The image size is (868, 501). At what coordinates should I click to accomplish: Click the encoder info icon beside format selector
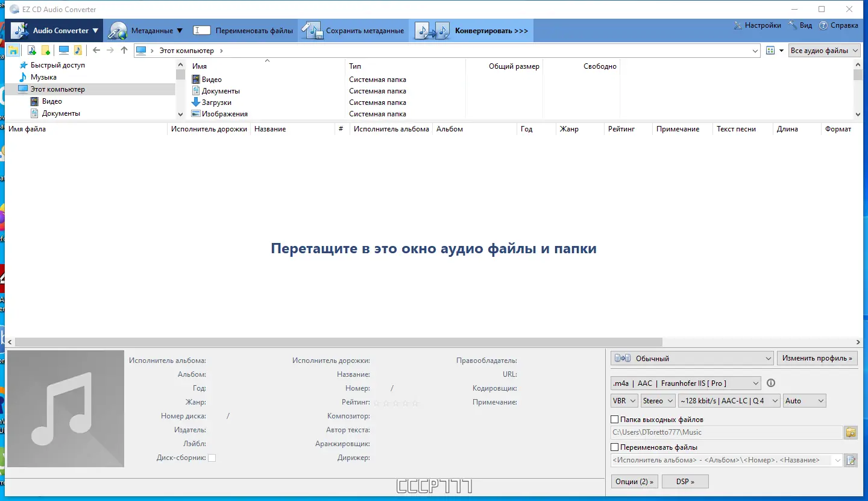point(770,383)
